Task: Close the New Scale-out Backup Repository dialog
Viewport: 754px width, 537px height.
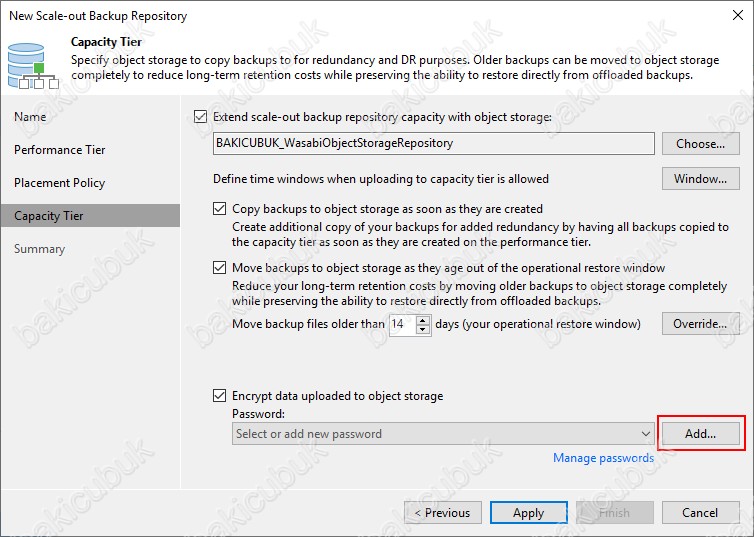Action: [738, 15]
